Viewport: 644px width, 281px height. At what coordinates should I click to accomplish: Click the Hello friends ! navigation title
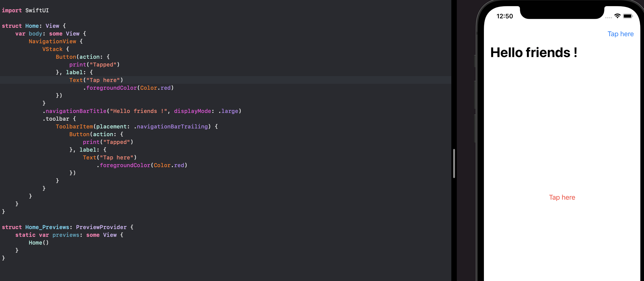click(x=534, y=53)
